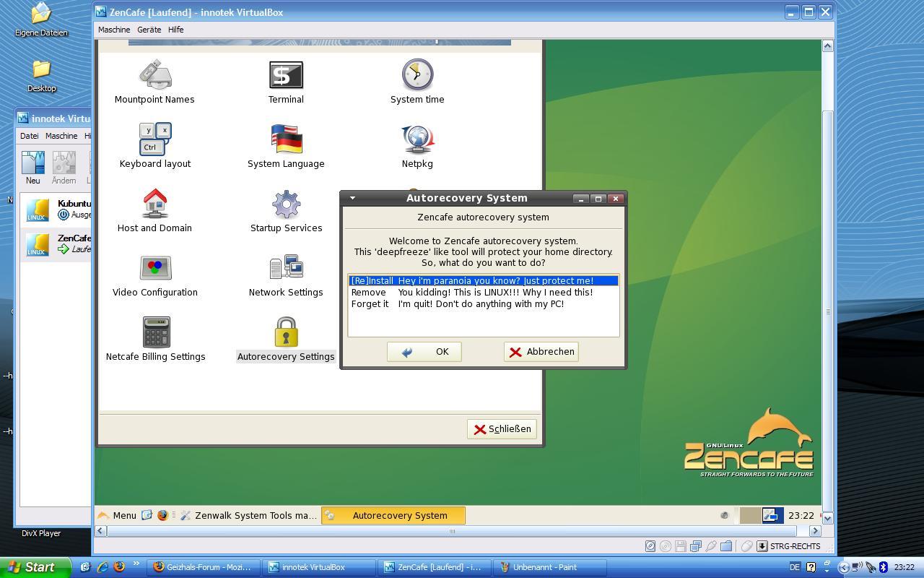924x578 pixels.
Task: Select the [Re]Install option row
Action: click(x=484, y=281)
